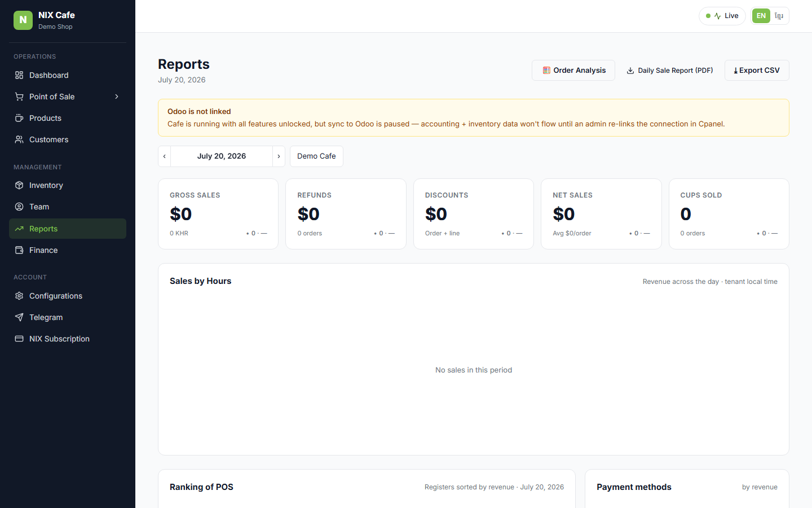Open the July 20, 2026 date picker
812x508 pixels.
222,156
